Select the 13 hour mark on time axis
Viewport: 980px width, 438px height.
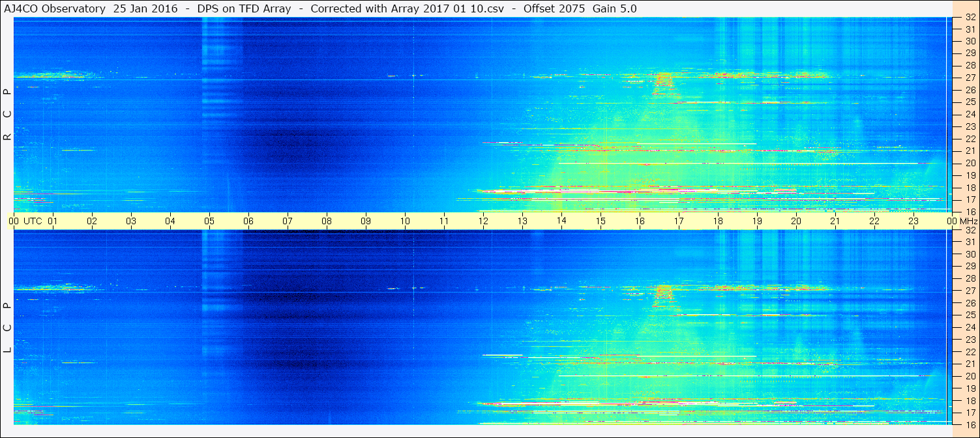tap(522, 221)
